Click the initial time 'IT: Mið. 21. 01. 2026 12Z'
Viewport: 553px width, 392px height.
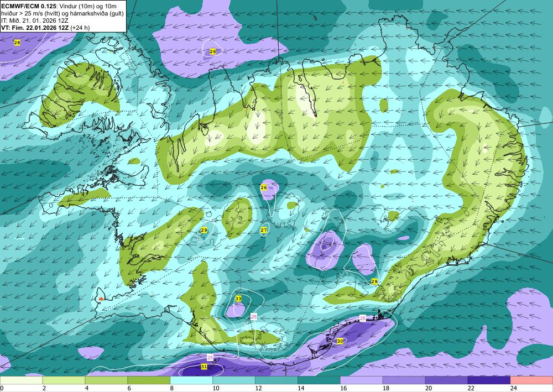tap(34, 21)
